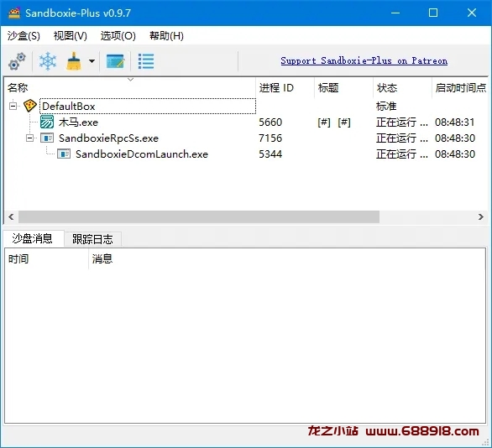Click the horizontal scrollbar left arrow
492x448 pixels.
(11, 216)
